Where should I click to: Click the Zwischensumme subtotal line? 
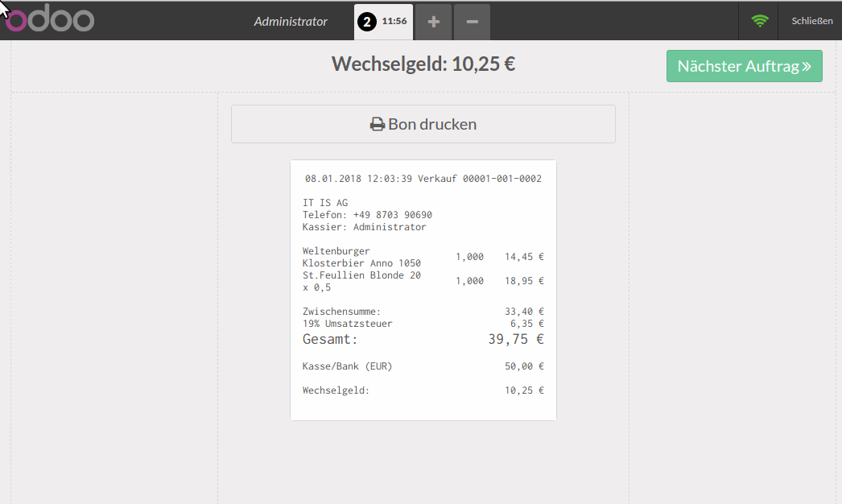point(423,312)
